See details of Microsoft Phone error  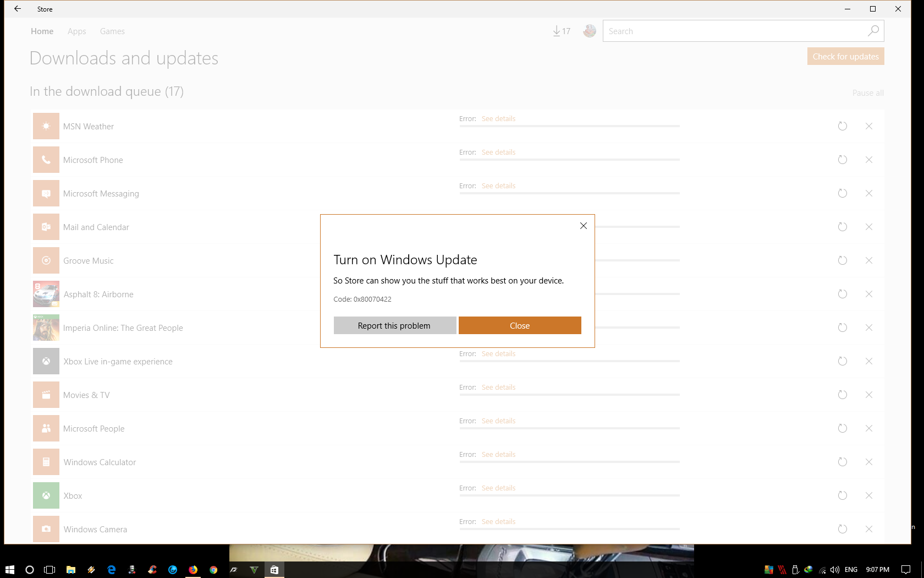coord(498,152)
